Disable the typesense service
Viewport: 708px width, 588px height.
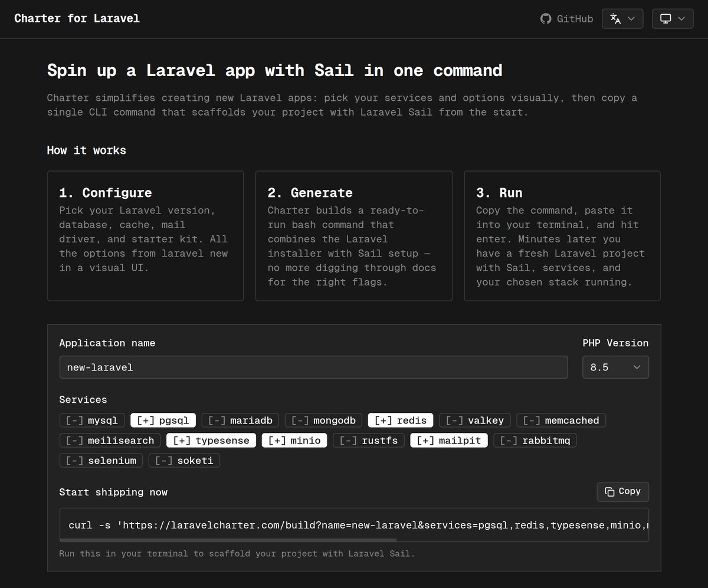[211, 441]
